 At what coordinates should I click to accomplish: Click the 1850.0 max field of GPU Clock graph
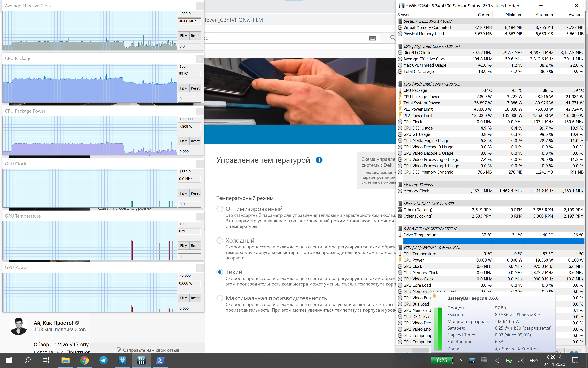(190, 172)
